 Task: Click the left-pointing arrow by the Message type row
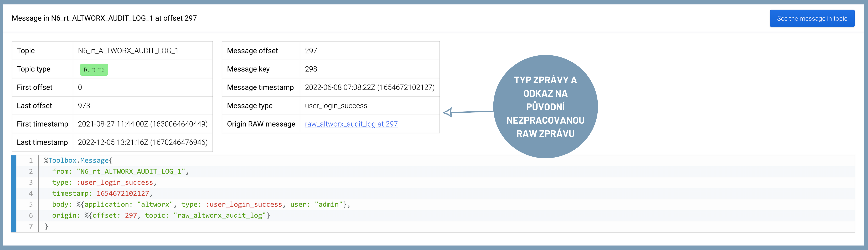(x=448, y=112)
